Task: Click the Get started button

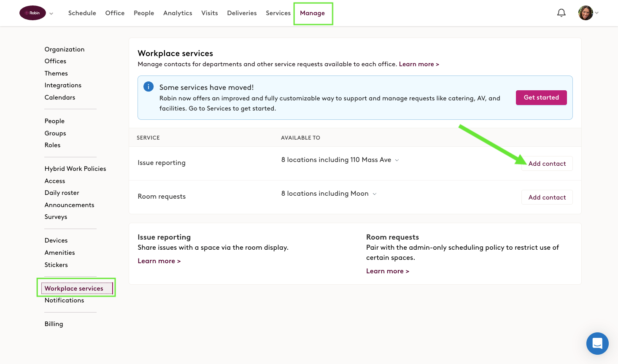Action: click(x=541, y=97)
